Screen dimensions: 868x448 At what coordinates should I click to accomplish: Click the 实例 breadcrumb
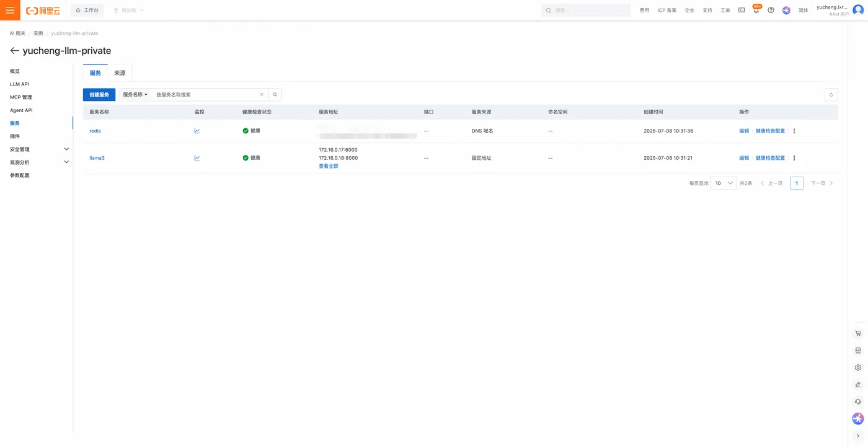38,33
